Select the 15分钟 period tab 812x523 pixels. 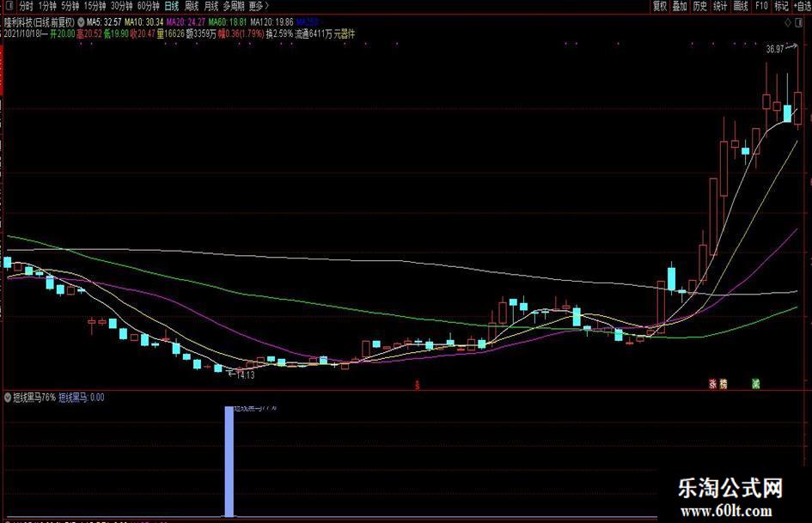coord(95,6)
